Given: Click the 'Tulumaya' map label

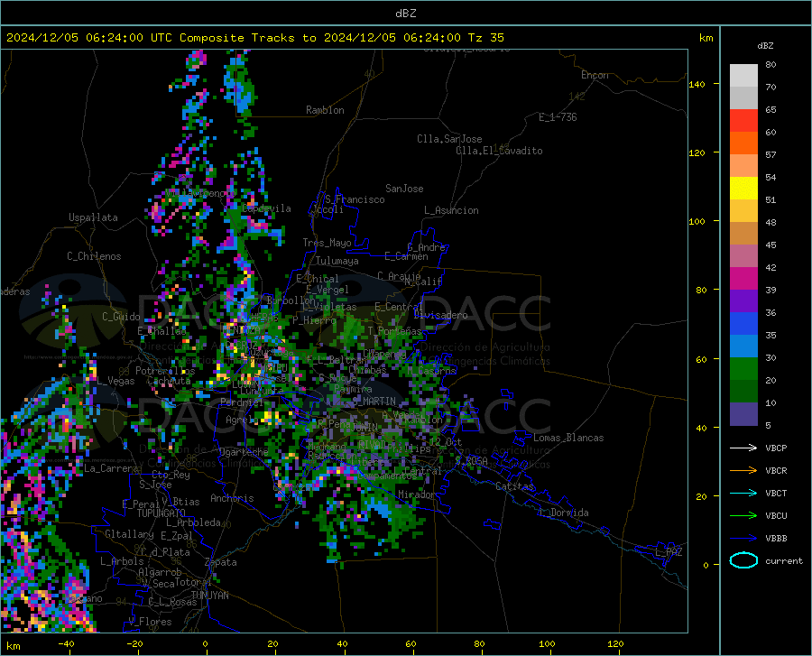Looking at the screenshot, I should (x=337, y=261).
